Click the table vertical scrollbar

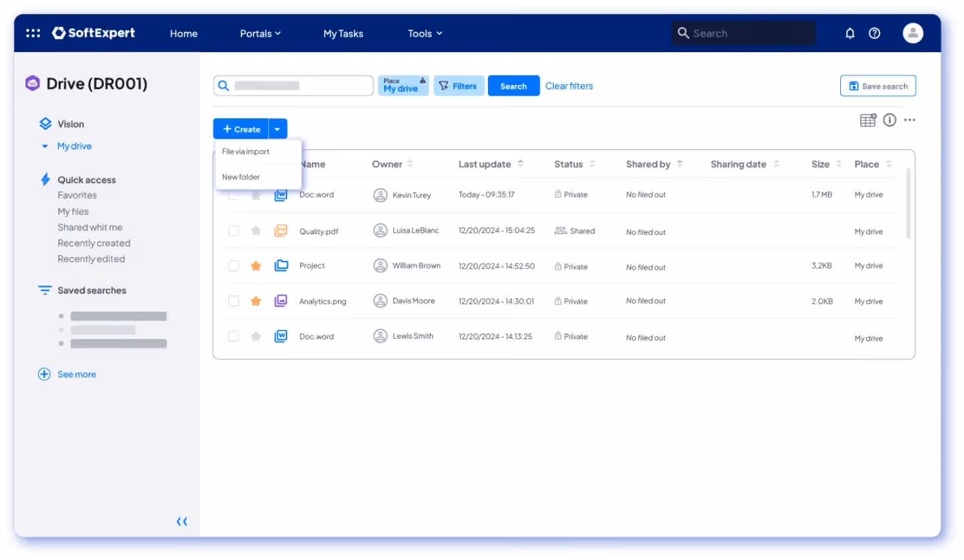908,203
